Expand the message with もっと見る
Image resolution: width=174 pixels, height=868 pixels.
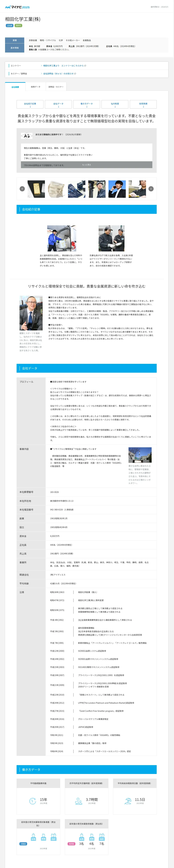[x=86, y=165]
